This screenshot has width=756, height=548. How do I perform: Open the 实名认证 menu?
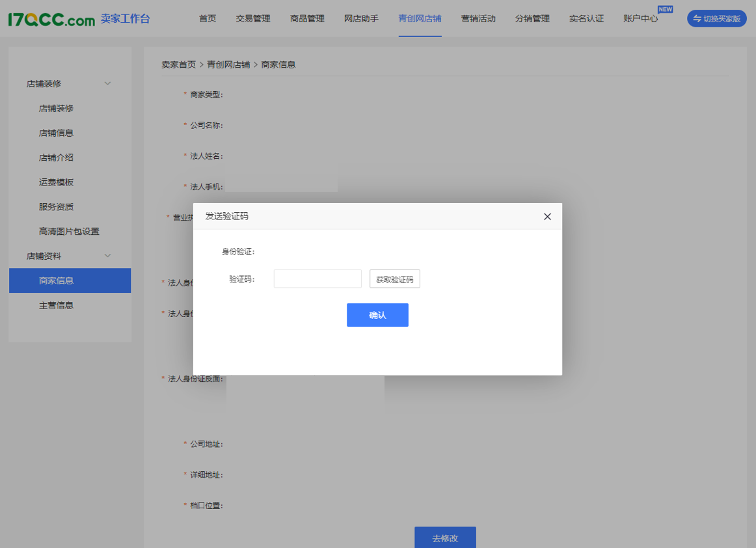pyautogui.click(x=586, y=19)
